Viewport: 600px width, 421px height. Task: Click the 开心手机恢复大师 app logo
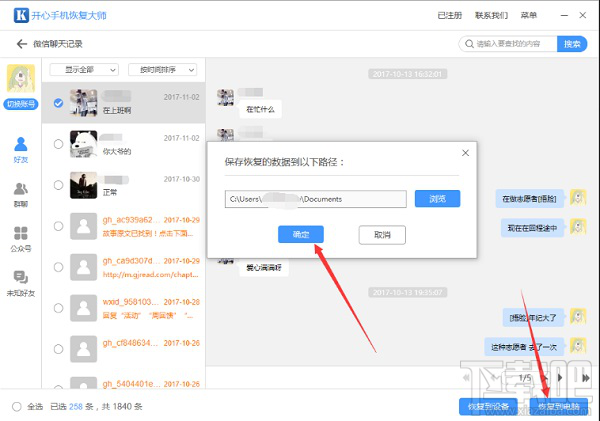[21, 15]
